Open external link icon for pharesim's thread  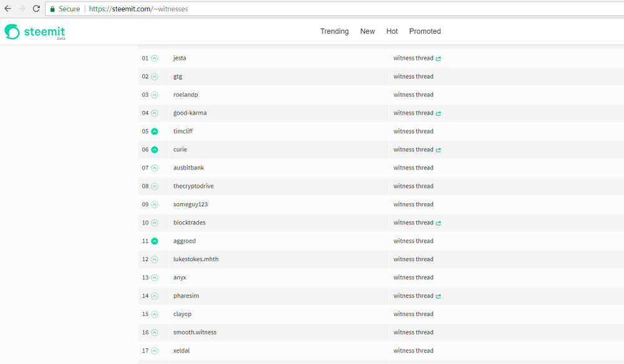click(x=438, y=296)
